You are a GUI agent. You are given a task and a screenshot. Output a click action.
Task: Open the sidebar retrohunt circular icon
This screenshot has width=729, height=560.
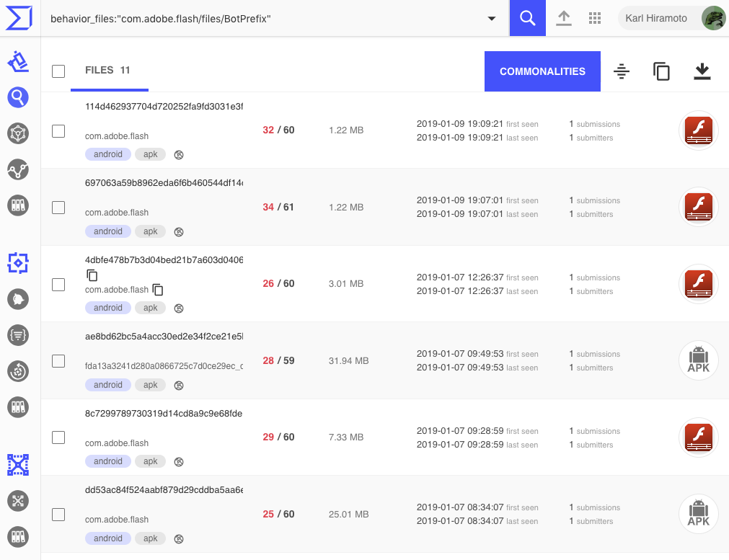click(18, 371)
